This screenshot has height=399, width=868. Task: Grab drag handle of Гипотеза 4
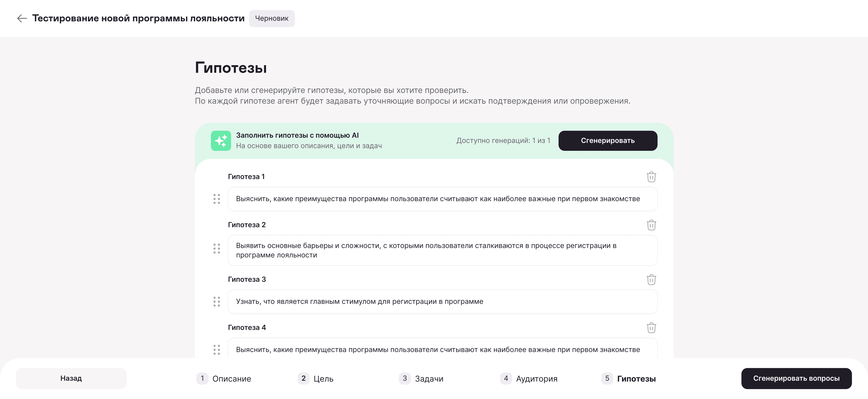[x=217, y=350]
